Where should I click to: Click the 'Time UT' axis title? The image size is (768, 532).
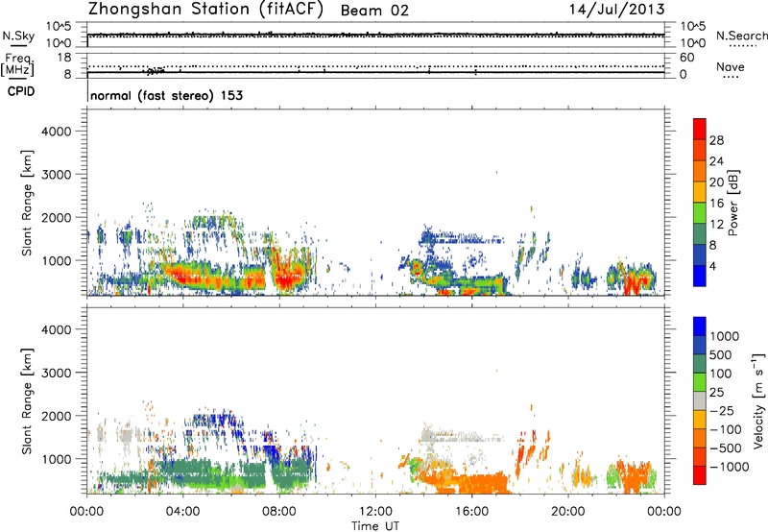(375, 526)
